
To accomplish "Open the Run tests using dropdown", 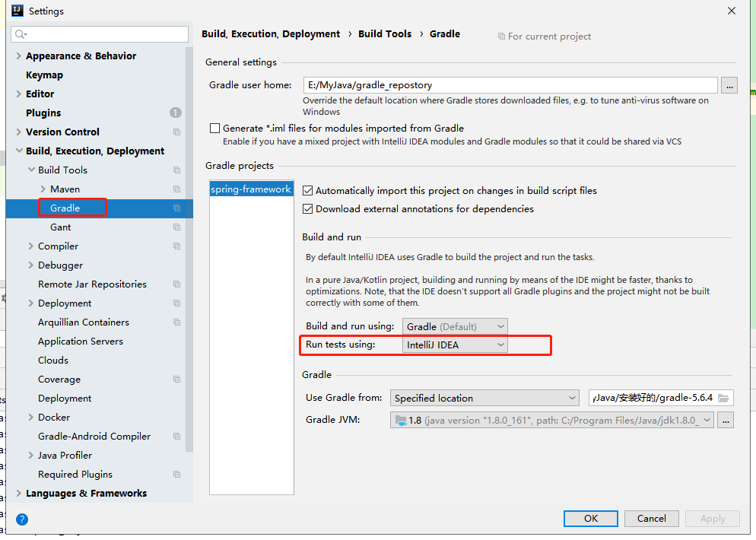I will 455,345.
